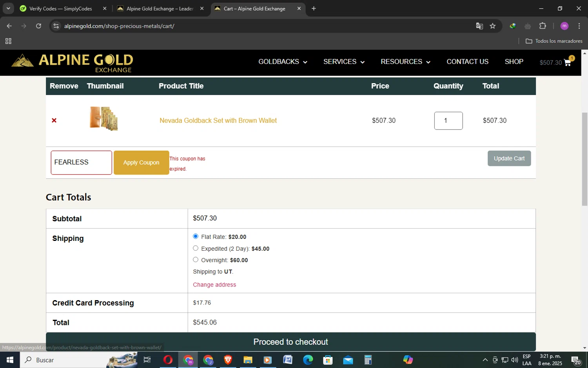Open Calculator from the taskbar
The width and height of the screenshot is (588, 368).
368,360
